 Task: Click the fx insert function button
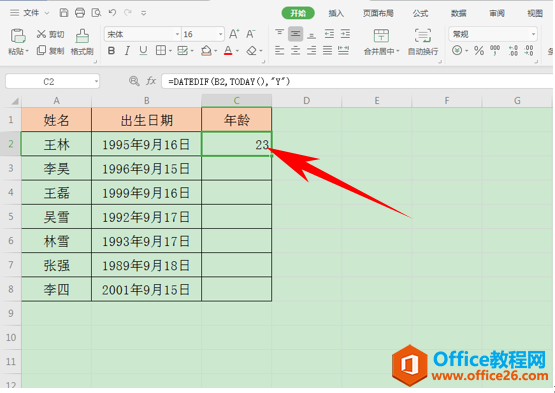point(151,81)
